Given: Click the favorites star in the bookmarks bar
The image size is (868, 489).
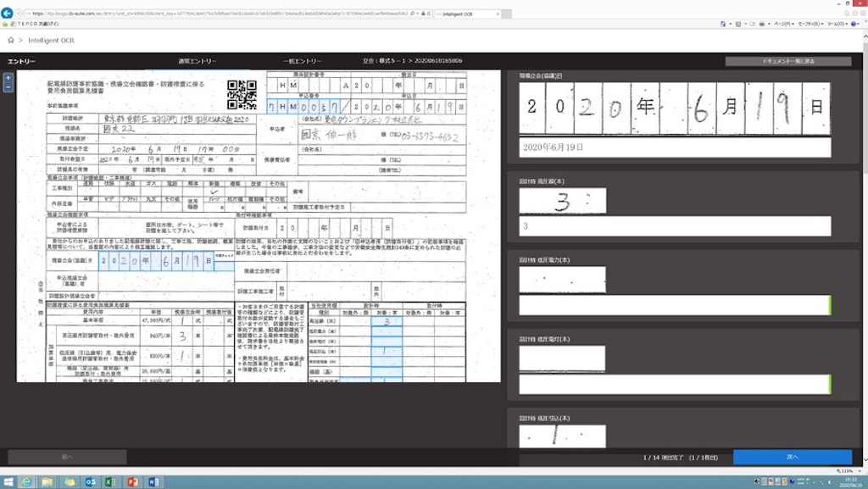Looking at the screenshot, I should tap(5, 24).
